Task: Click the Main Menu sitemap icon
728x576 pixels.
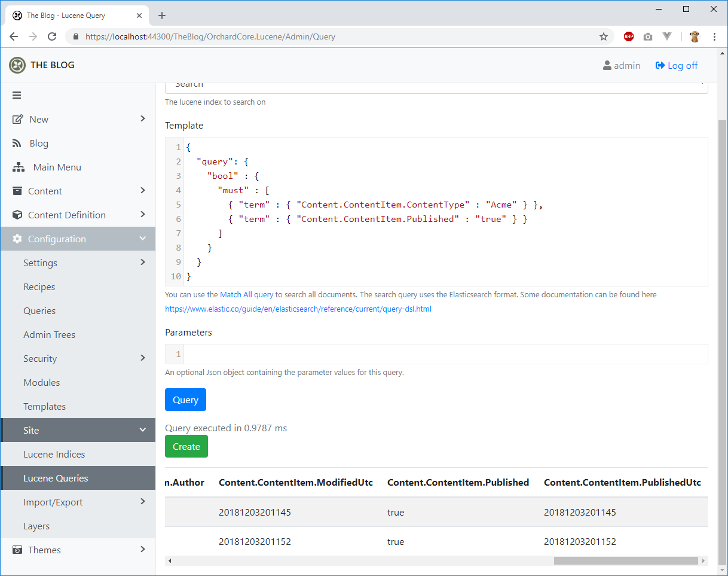Action: [17, 167]
